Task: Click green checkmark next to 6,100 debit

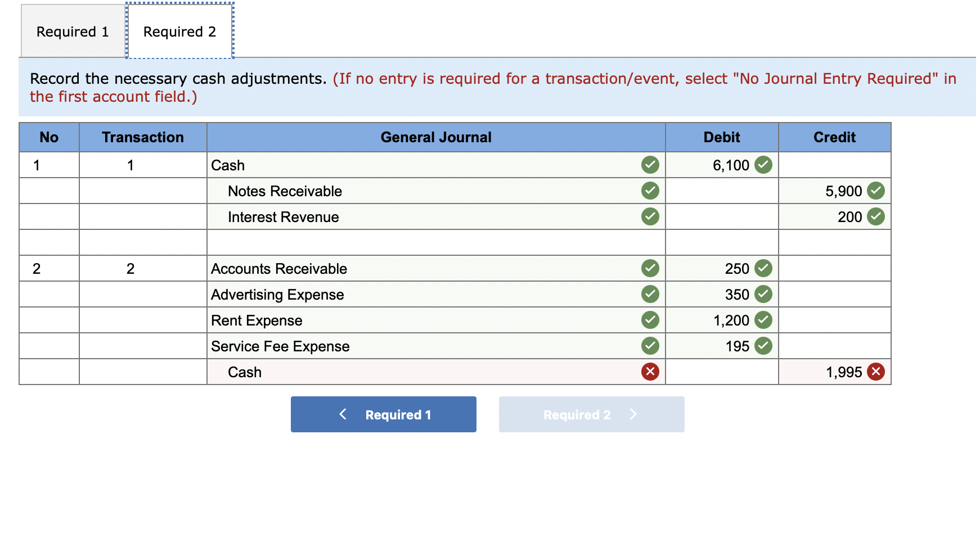Action: click(763, 165)
